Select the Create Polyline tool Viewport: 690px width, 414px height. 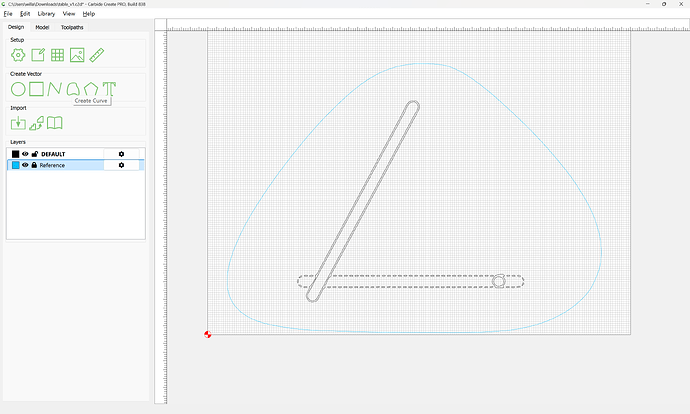tap(55, 89)
